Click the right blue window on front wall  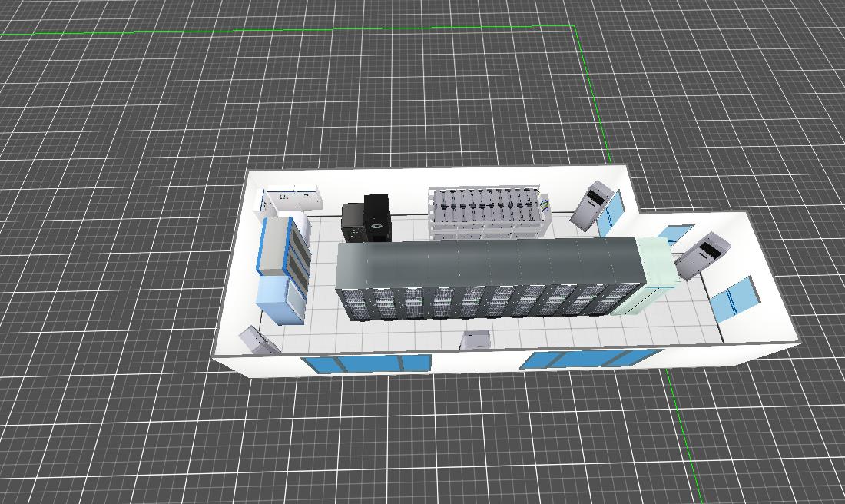tap(590, 359)
